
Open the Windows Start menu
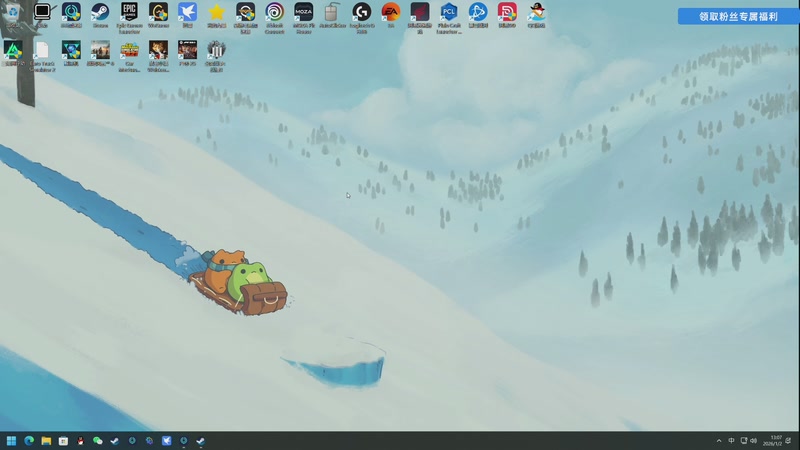[11, 441]
